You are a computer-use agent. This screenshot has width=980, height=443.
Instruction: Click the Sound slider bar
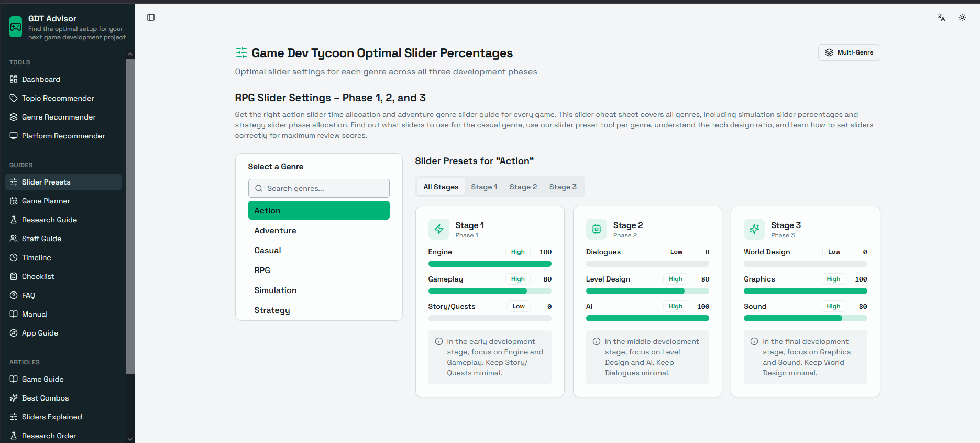[806, 318]
